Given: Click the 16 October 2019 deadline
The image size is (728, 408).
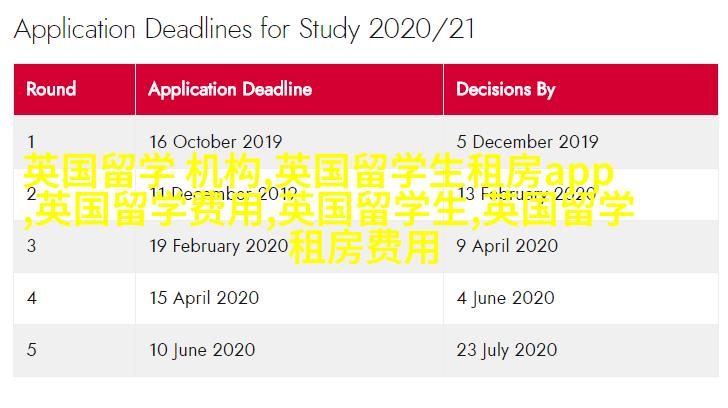Looking at the screenshot, I should pos(215,141).
